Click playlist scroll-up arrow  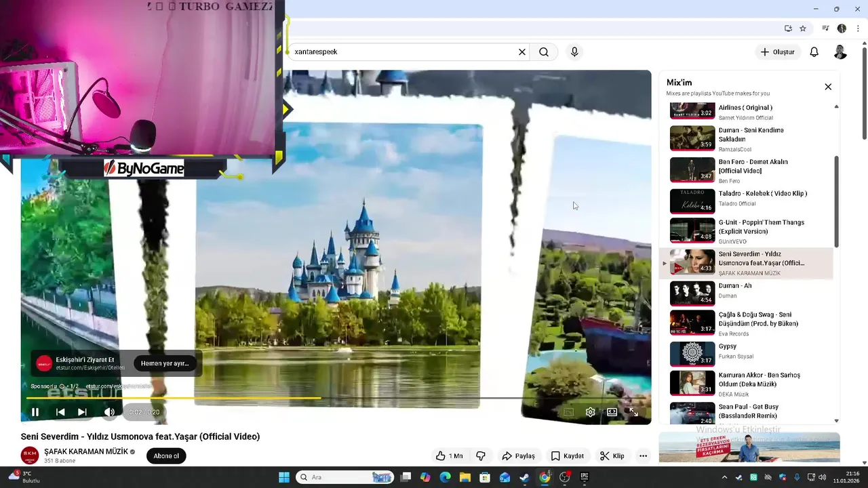[x=836, y=106]
